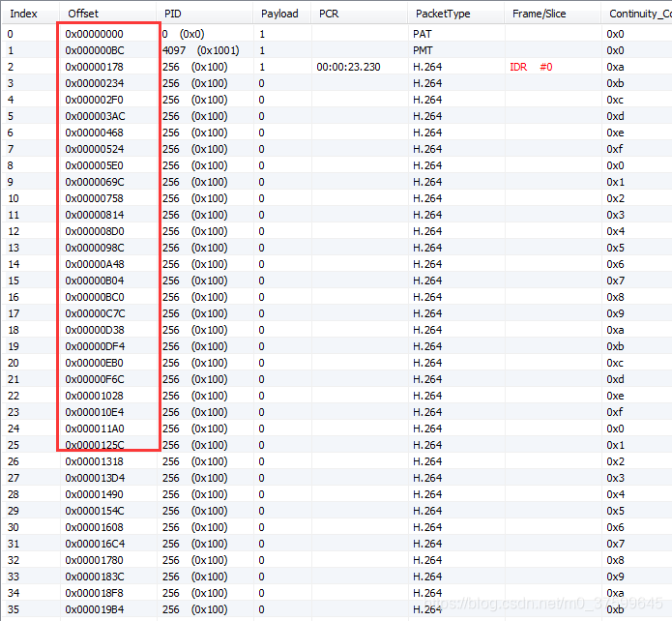Select offset cell 0x000019B4
Image resolution: width=672 pixels, height=621 pixels.
click(95, 609)
